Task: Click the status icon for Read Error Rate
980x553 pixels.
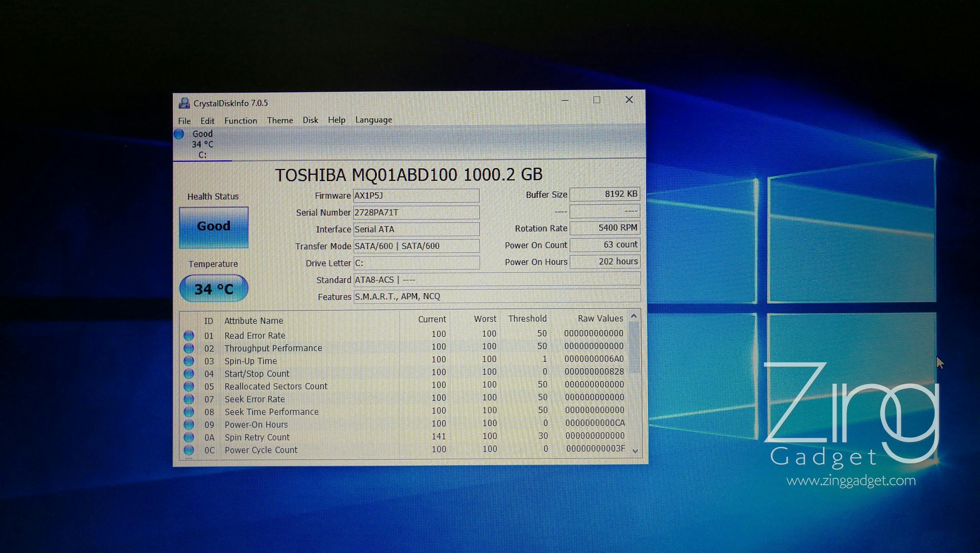Action: click(x=189, y=336)
